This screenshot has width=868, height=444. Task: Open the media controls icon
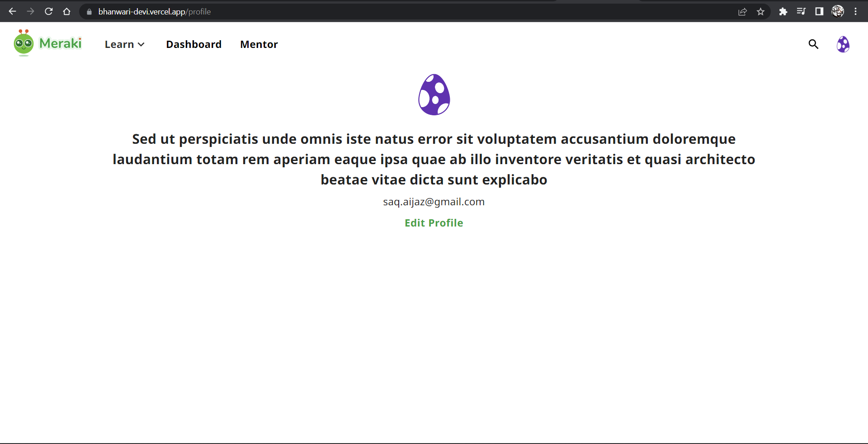click(x=801, y=12)
